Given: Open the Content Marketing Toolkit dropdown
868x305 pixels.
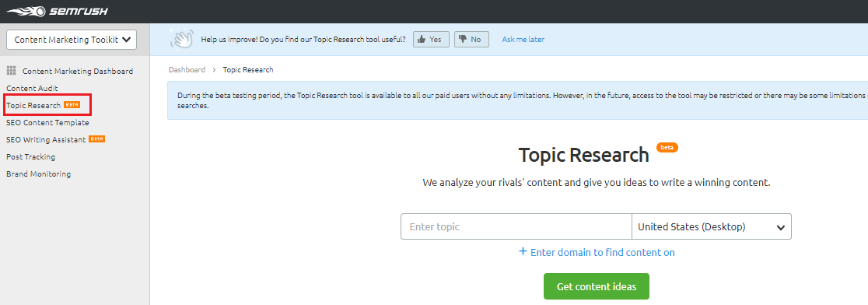Looking at the screenshot, I should [x=72, y=40].
